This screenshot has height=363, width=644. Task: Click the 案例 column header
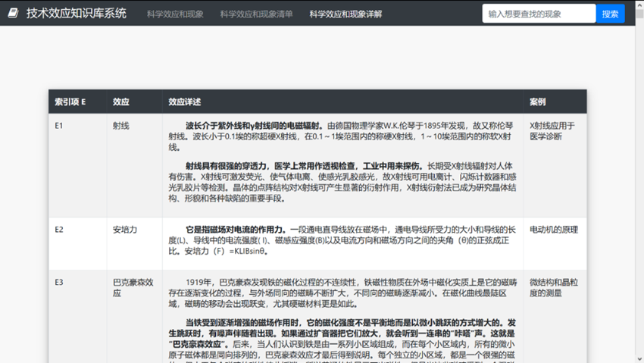[x=555, y=102]
